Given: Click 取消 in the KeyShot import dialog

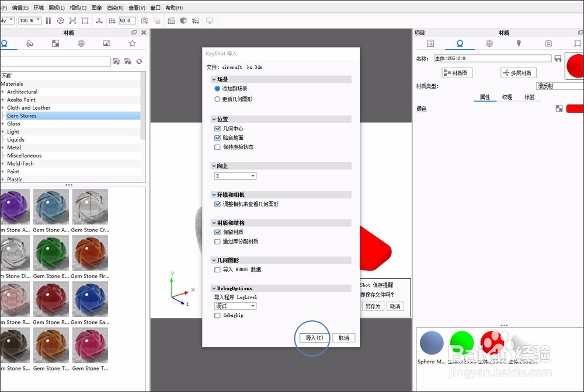Looking at the screenshot, I should tap(343, 338).
